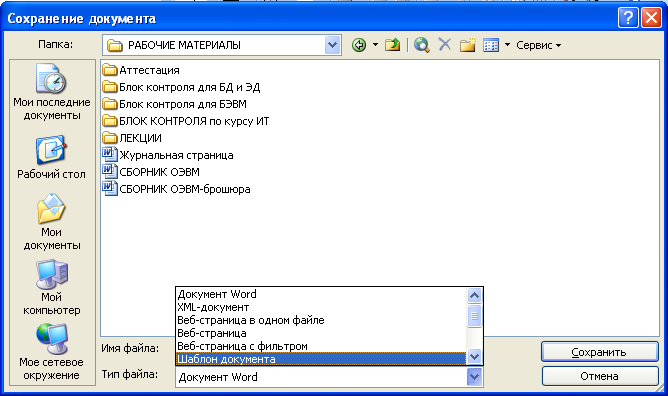668x396 pixels.
Task: Choose Веб-страница с фильтром type
Action: point(321,346)
